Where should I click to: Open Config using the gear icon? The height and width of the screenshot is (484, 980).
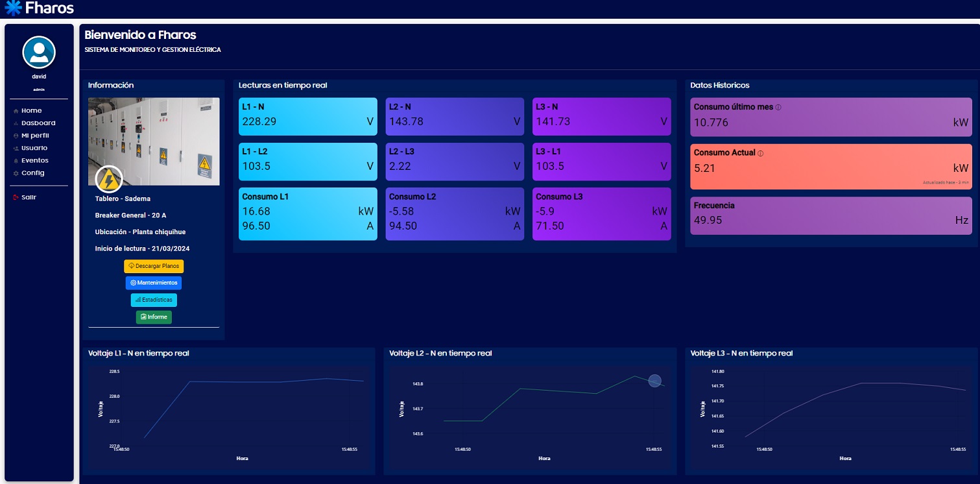pyautogui.click(x=16, y=173)
